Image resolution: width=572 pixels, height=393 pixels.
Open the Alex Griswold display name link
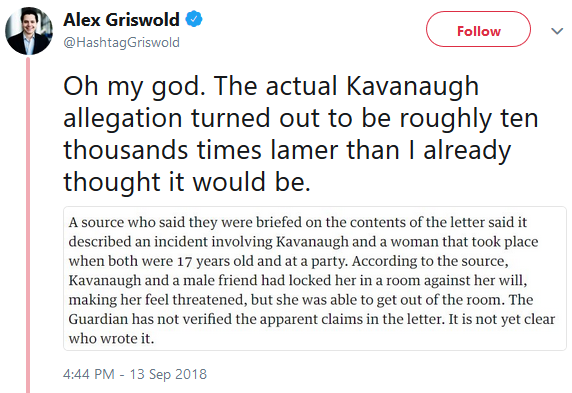(121, 19)
